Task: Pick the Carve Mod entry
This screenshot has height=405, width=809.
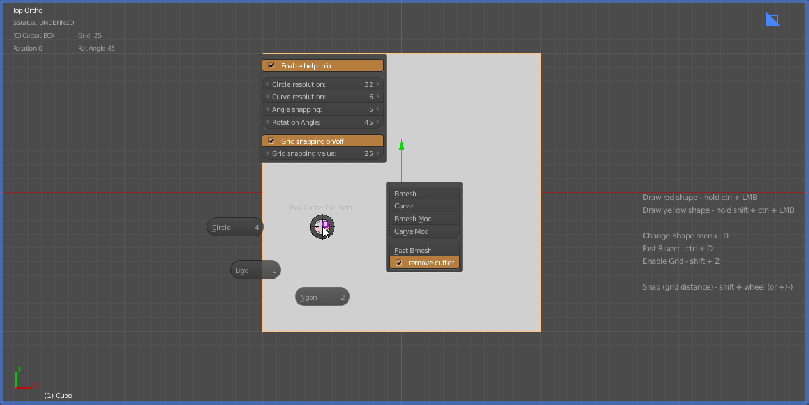Action: (424, 231)
